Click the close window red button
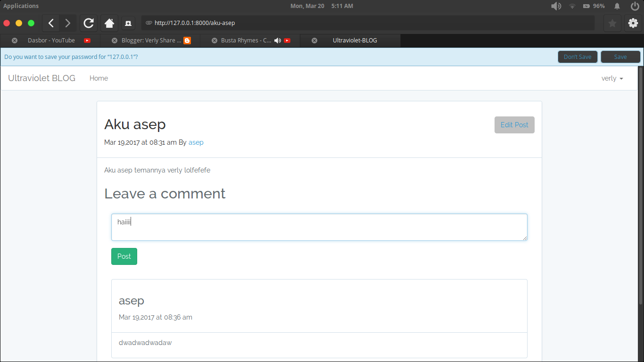 (7, 23)
